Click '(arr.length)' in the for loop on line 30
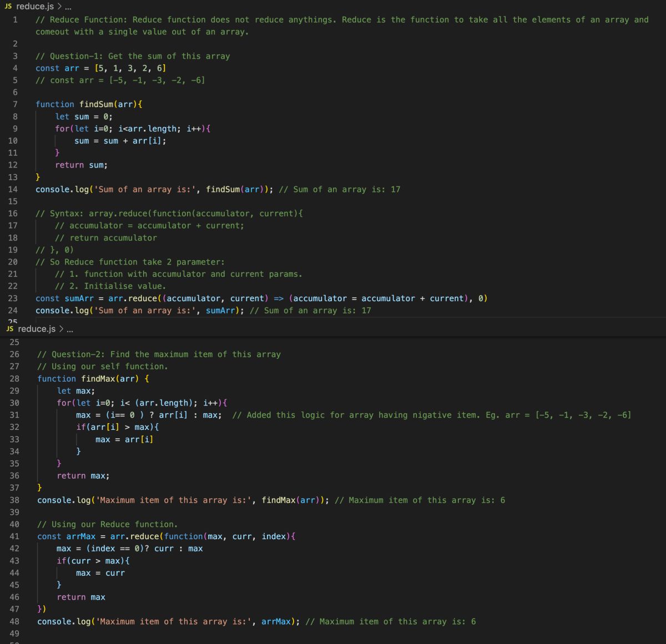666x644 pixels. click(167, 403)
